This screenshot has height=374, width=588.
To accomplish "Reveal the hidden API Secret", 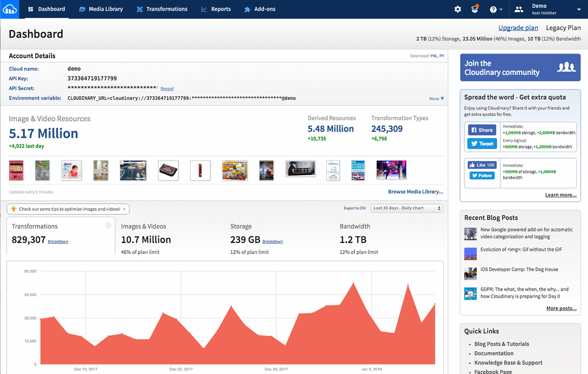I will point(167,88).
